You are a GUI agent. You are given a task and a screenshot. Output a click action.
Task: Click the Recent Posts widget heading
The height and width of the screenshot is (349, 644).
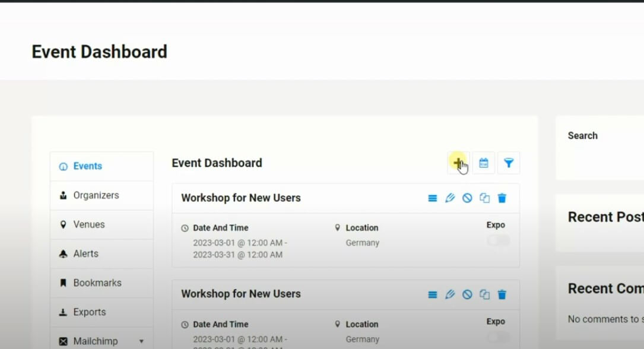point(606,217)
